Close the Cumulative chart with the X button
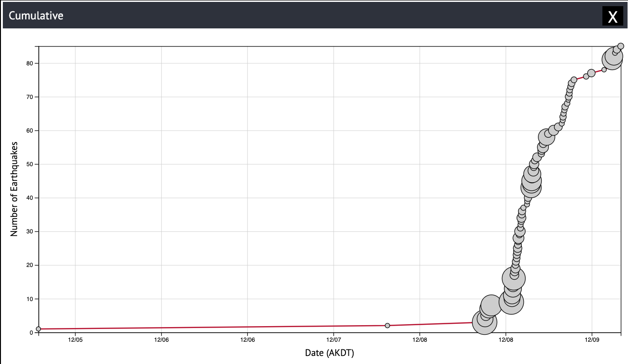628x364 pixels. [x=612, y=17]
